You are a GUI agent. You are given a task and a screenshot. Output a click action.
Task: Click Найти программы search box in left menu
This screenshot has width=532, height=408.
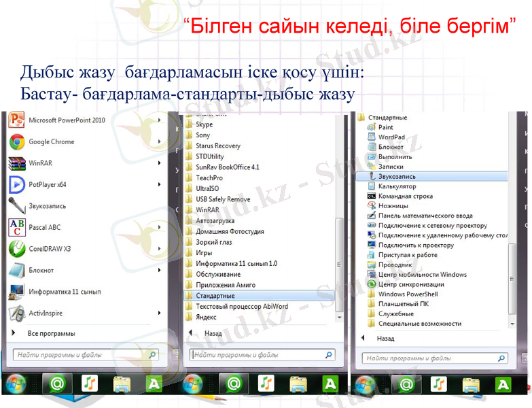(x=86, y=355)
